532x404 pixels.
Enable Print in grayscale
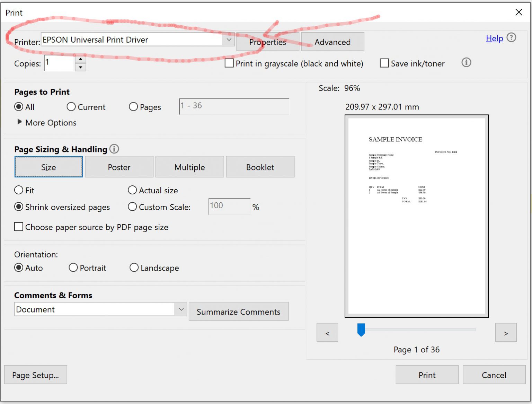(229, 63)
